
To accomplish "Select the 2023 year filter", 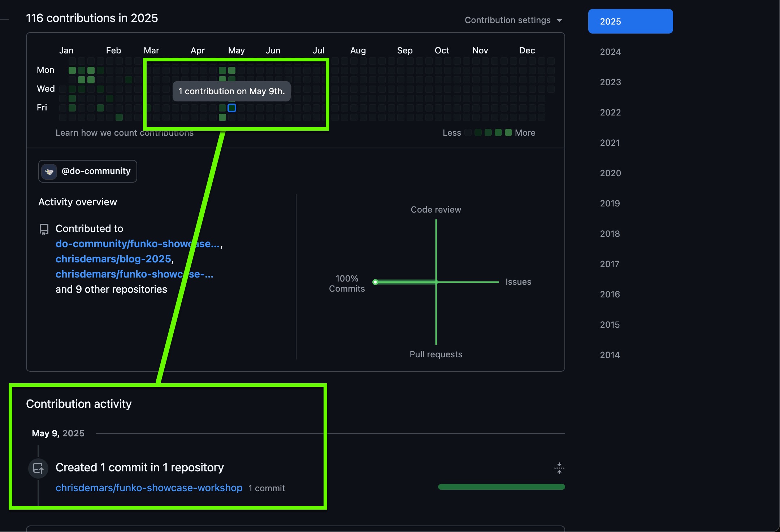I will [610, 82].
